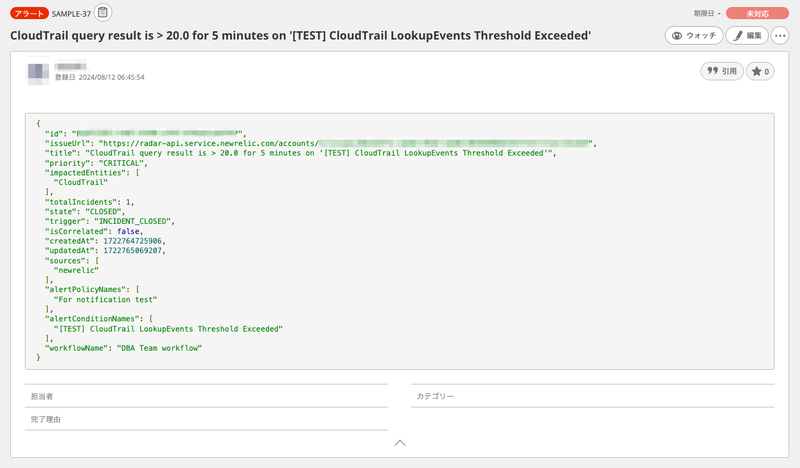800x468 pixels.
Task: Click the SAMPLE-37 issue key
Action: pos(71,14)
